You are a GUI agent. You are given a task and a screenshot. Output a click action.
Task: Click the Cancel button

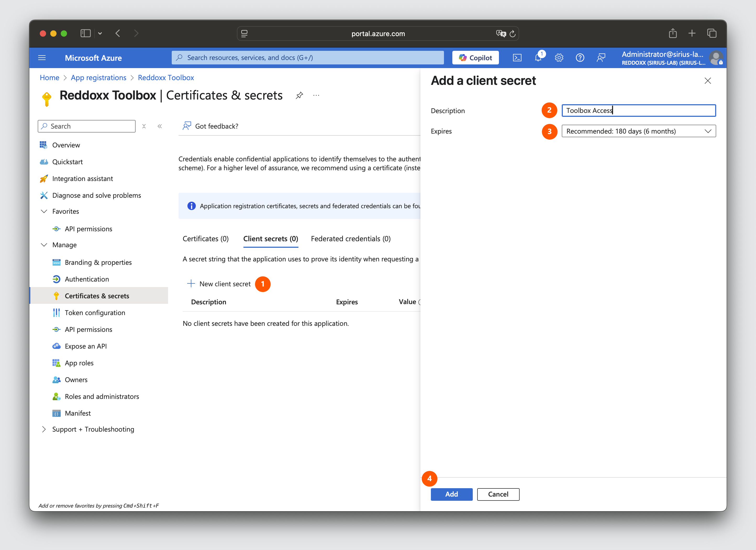coord(498,494)
